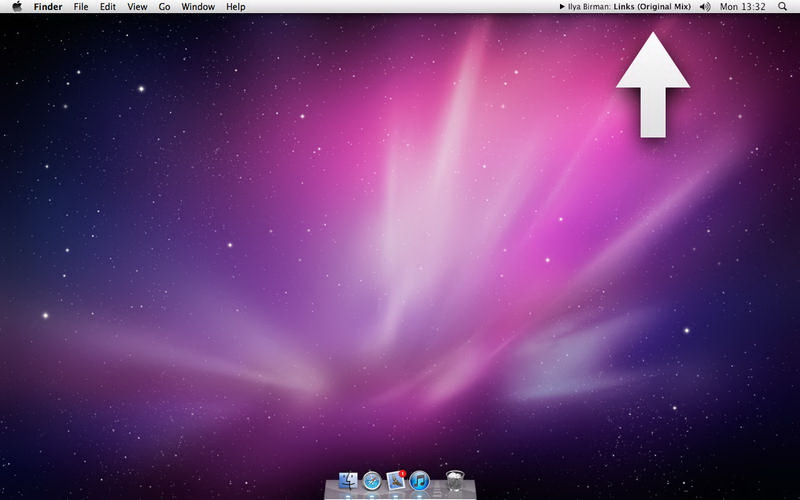
Task: Open the Finder application menu
Action: pyautogui.click(x=48, y=7)
